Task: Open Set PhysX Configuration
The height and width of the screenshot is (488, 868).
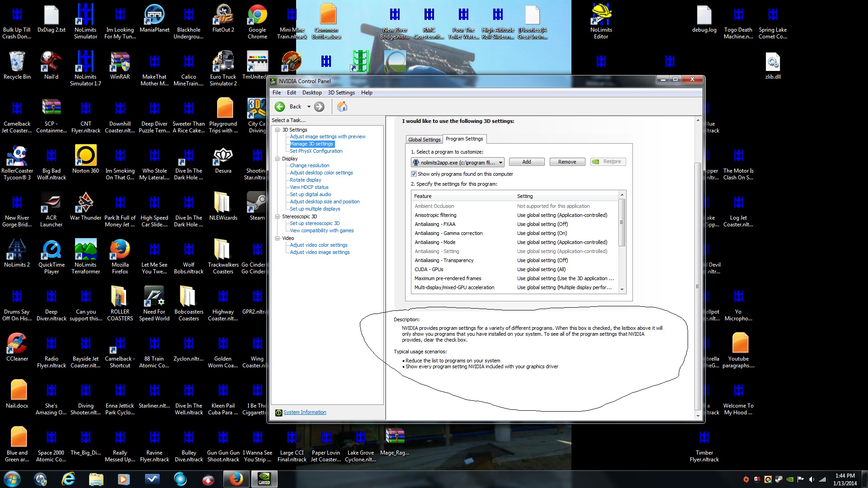Action: coord(316,151)
